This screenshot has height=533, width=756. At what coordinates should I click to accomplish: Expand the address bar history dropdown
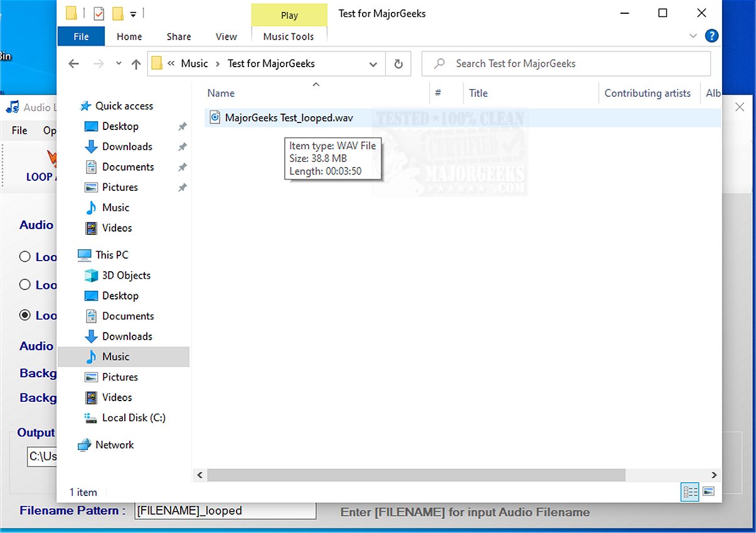(373, 63)
